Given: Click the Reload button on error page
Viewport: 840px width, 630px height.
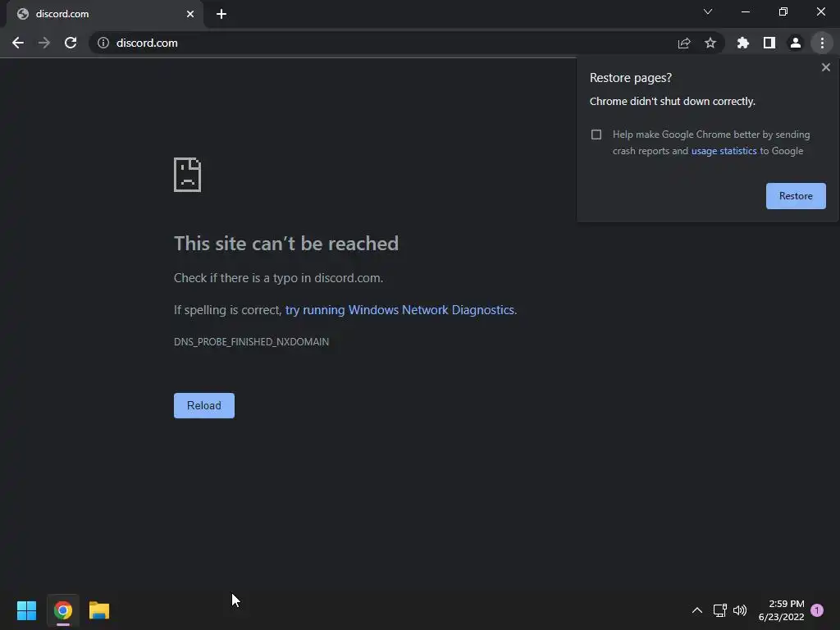Looking at the screenshot, I should click(x=204, y=405).
